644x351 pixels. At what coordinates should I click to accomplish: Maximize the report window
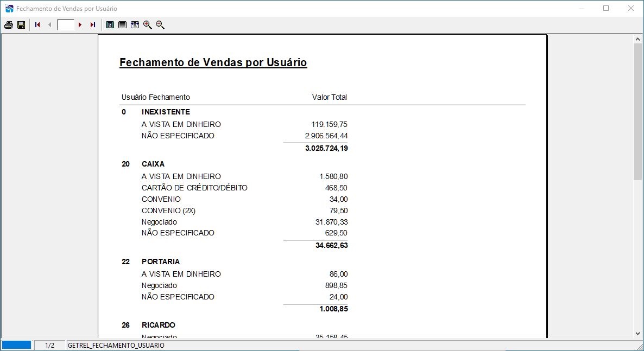tap(606, 8)
